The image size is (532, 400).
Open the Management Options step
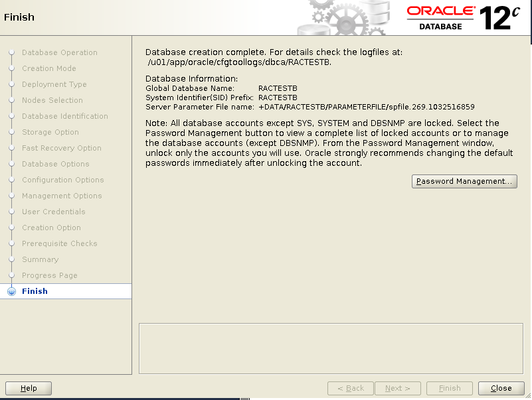[x=62, y=196]
